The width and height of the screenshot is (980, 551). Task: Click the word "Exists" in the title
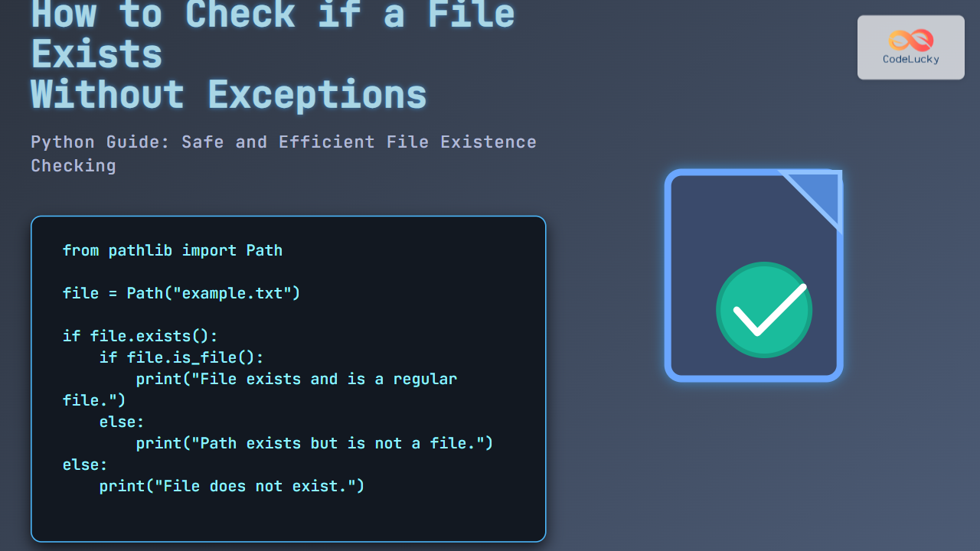(x=96, y=55)
